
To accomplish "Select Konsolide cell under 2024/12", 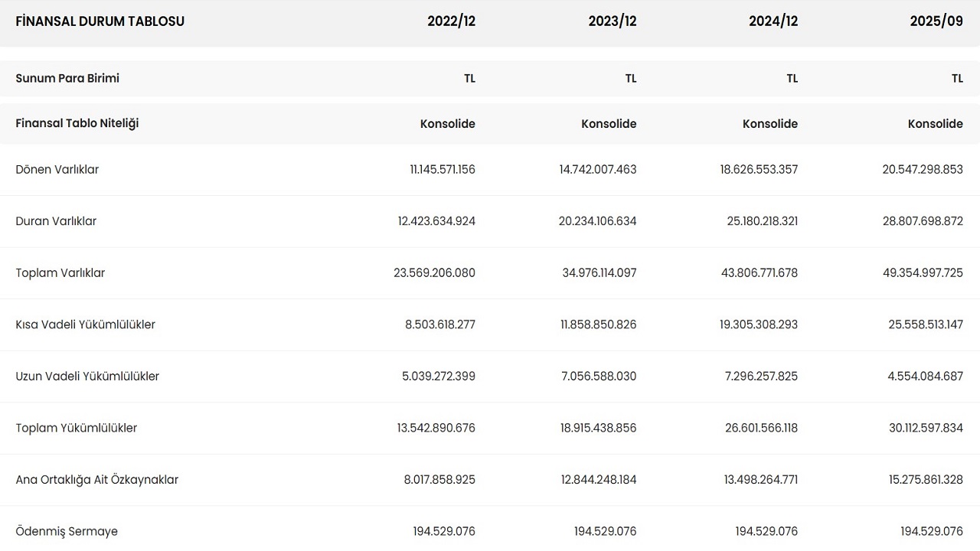I will [x=769, y=124].
